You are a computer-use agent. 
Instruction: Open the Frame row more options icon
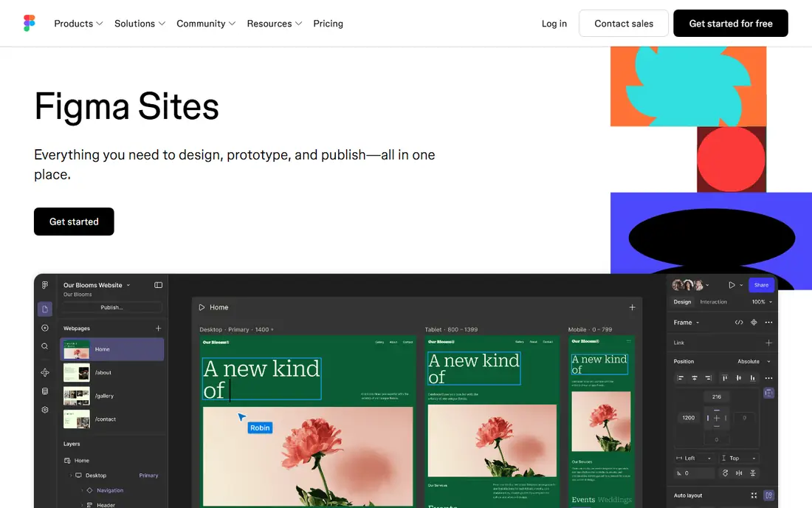point(769,323)
